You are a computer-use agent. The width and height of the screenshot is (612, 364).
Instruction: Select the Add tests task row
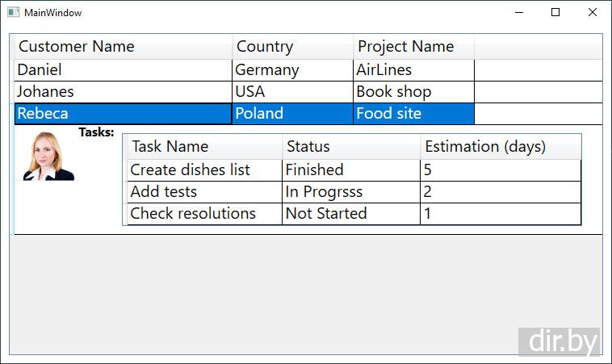coord(204,192)
